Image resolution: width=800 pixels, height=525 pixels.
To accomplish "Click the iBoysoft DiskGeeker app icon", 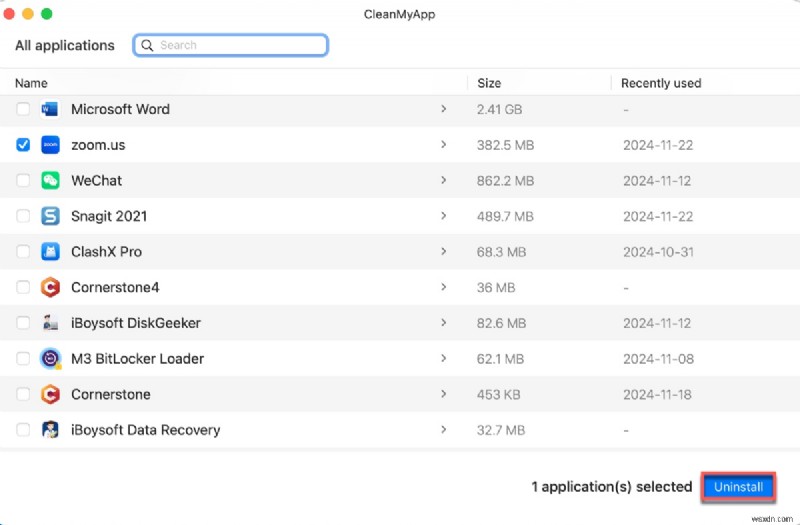I will [x=50, y=323].
